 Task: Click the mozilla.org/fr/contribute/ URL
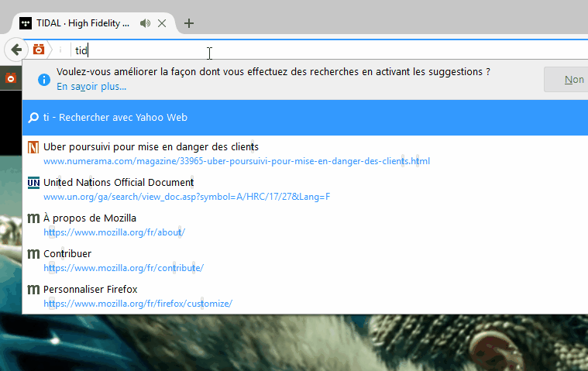124,268
